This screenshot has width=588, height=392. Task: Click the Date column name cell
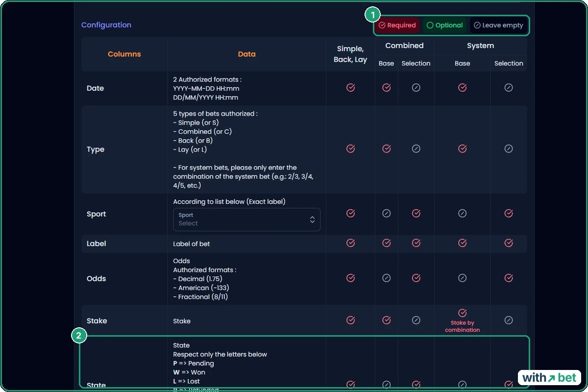pyautogui.click(x=124, y=88)
